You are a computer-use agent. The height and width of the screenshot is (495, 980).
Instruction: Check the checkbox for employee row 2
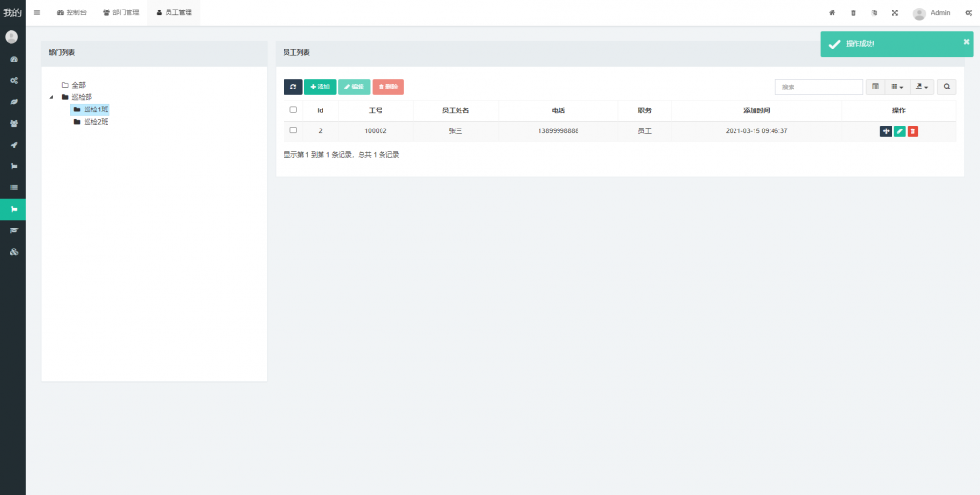click(293, 130)
